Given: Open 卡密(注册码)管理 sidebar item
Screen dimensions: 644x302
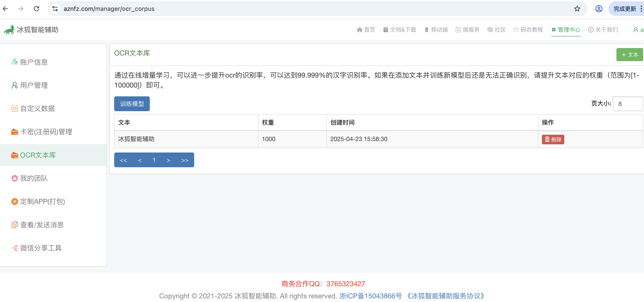Looking at the screenshot, I should 46,132.
